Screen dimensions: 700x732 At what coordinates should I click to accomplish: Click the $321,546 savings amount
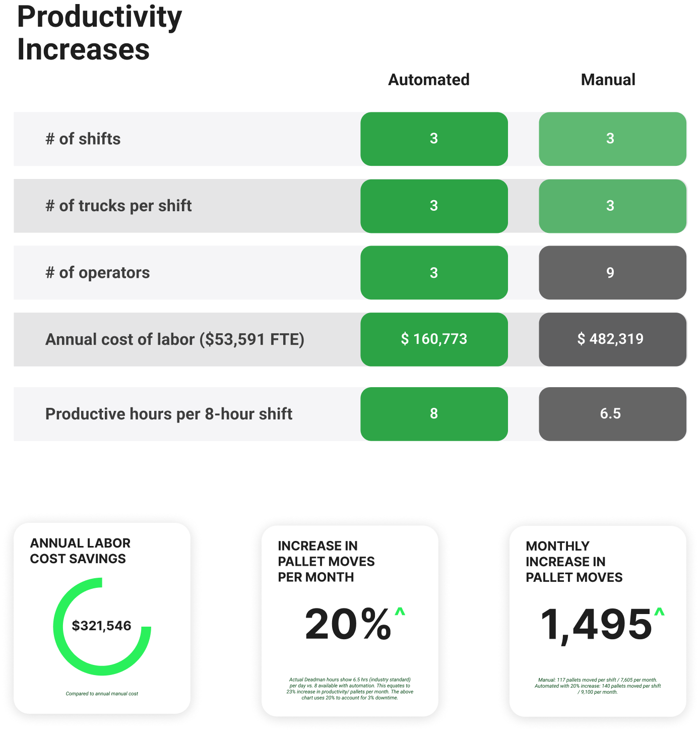(x=101, y=626)
